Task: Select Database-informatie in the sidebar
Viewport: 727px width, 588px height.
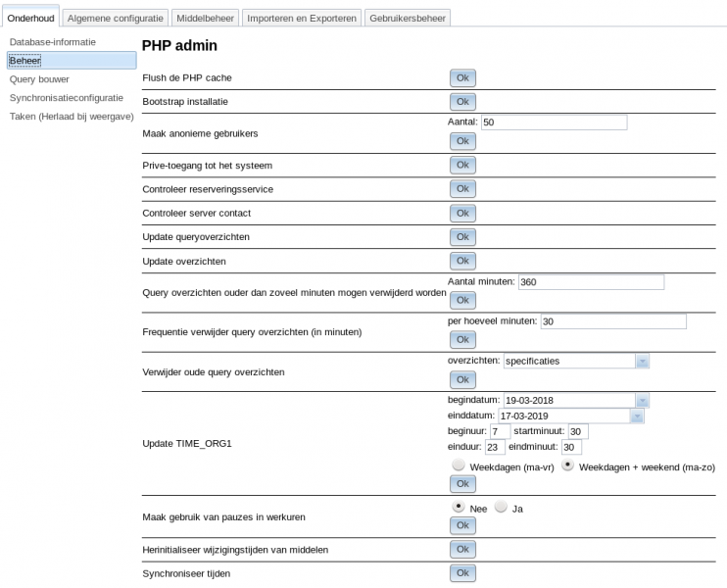Action: 53,42
